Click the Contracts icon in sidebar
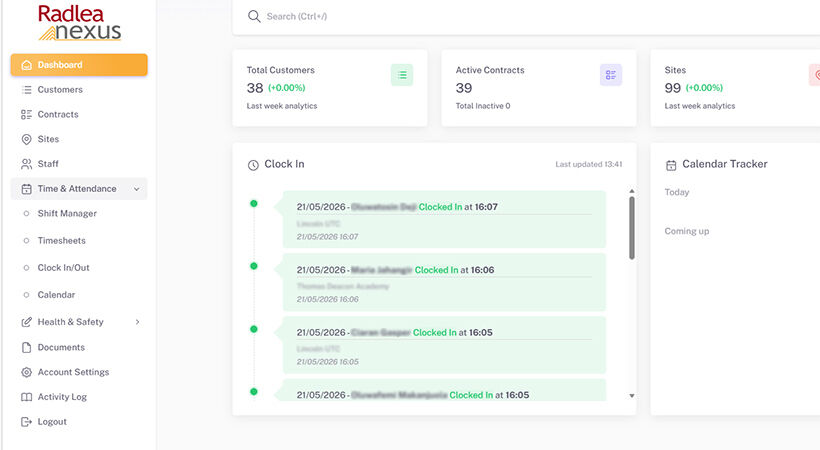820x450 pixels. click(x=26, y=114)
